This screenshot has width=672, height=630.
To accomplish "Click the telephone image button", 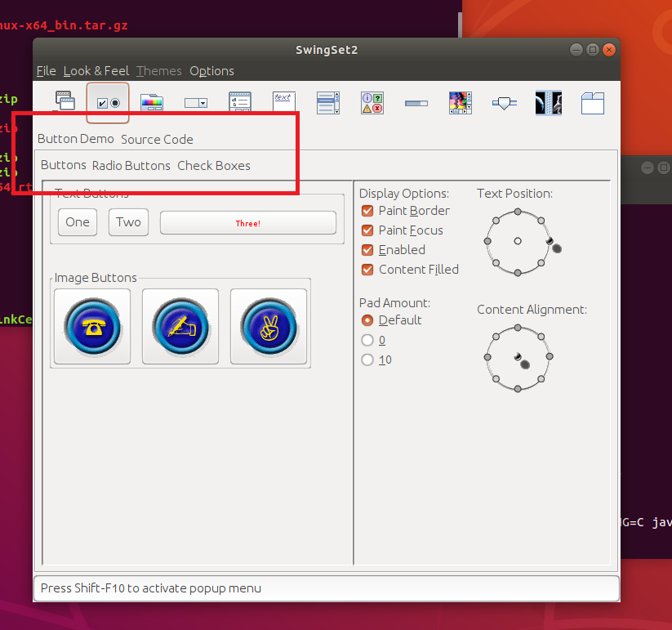I will pos(92,326).
